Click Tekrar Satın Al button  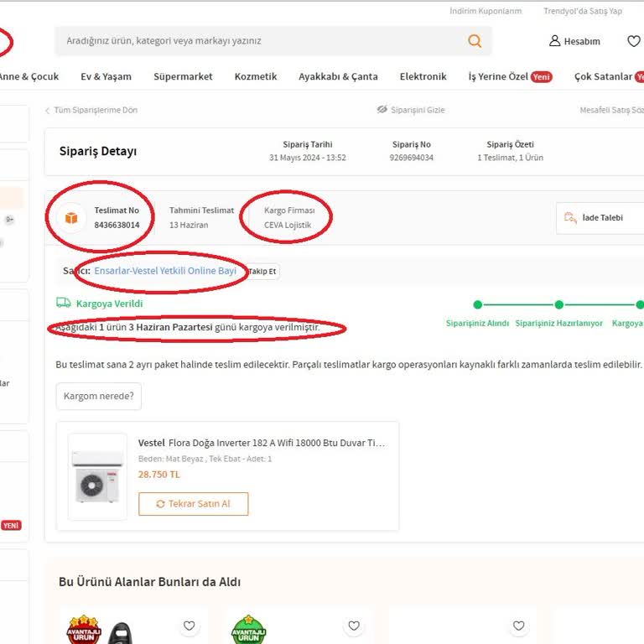pyautogui.click(x=194, y=504)
